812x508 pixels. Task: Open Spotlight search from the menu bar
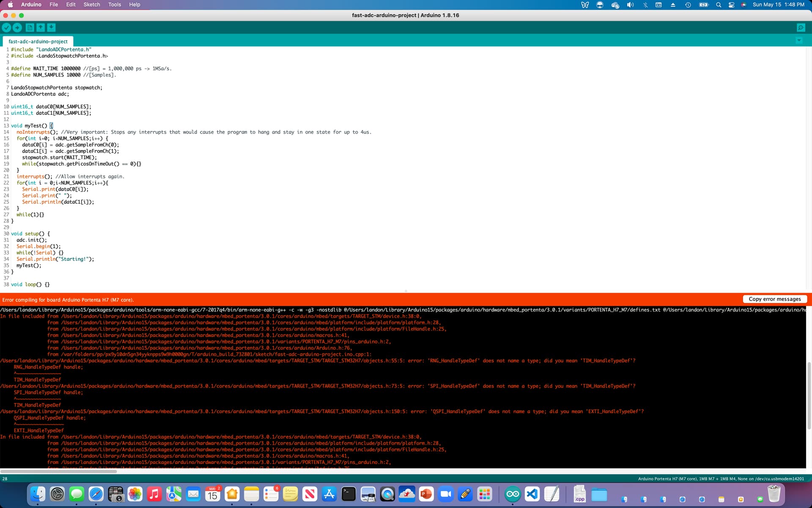[718, 5]
